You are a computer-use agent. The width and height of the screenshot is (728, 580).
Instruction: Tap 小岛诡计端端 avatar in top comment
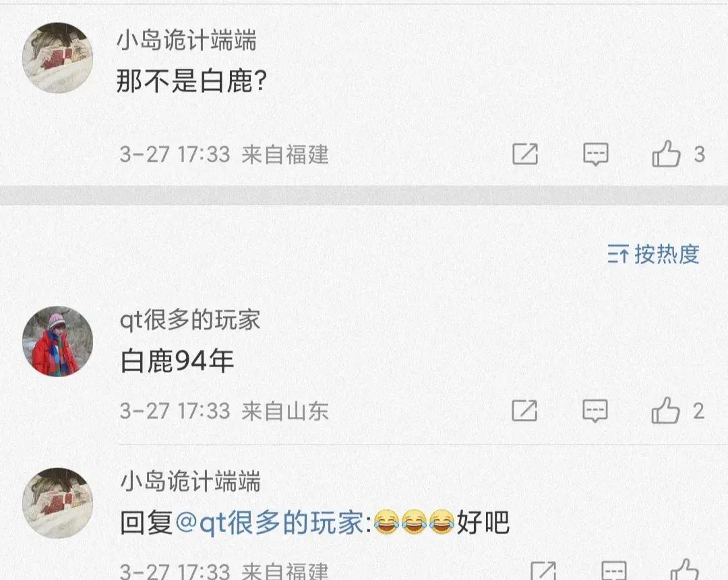click(57, 58)
